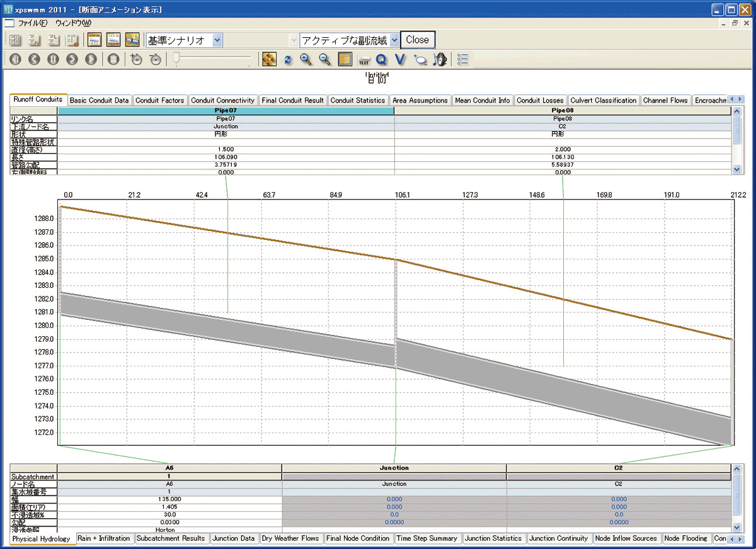Click conduit table scrollbar down arrow

tap(737, 169)
